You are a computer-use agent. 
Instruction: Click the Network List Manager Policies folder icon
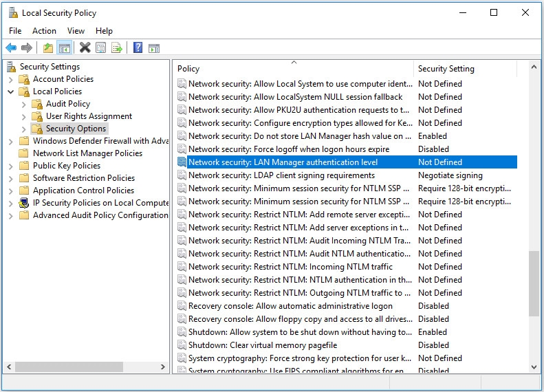(24, 153)
